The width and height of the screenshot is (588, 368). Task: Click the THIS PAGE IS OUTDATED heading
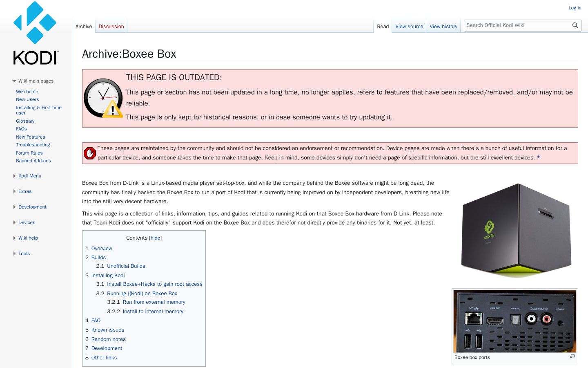174,77
